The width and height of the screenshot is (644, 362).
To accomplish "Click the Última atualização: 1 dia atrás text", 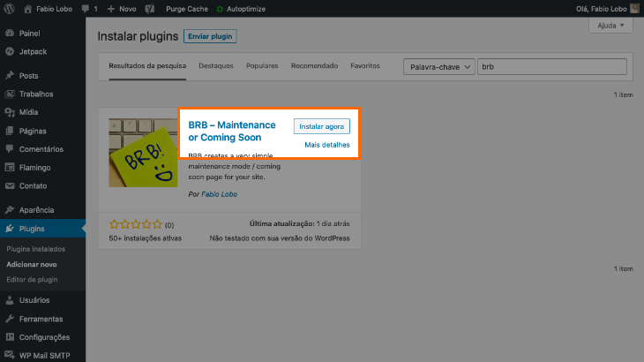I will 300,224.
